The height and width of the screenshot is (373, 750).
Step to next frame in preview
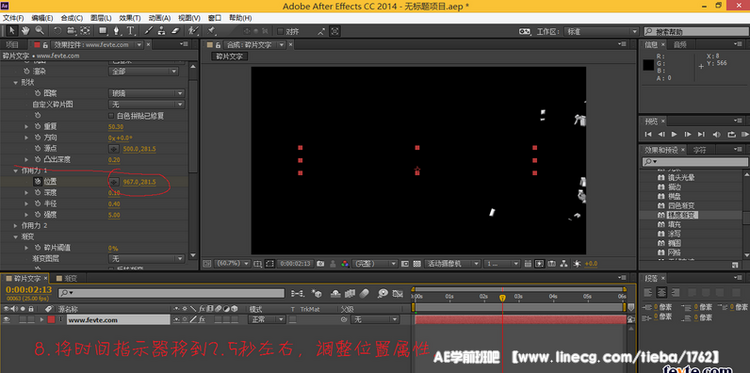point(688,134)
